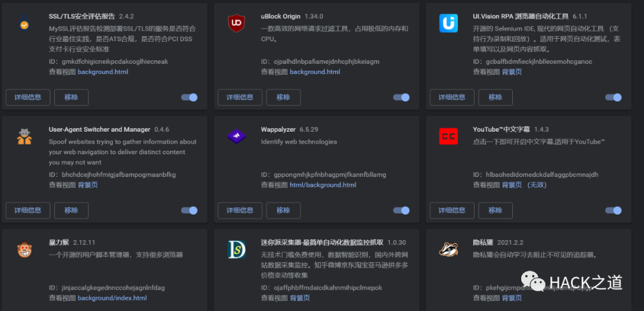This screenshot has height=311, width=644.
Task: Select 暴力猴 version 2.12.11
Action: pyautogui.click(x=84, y=242)
